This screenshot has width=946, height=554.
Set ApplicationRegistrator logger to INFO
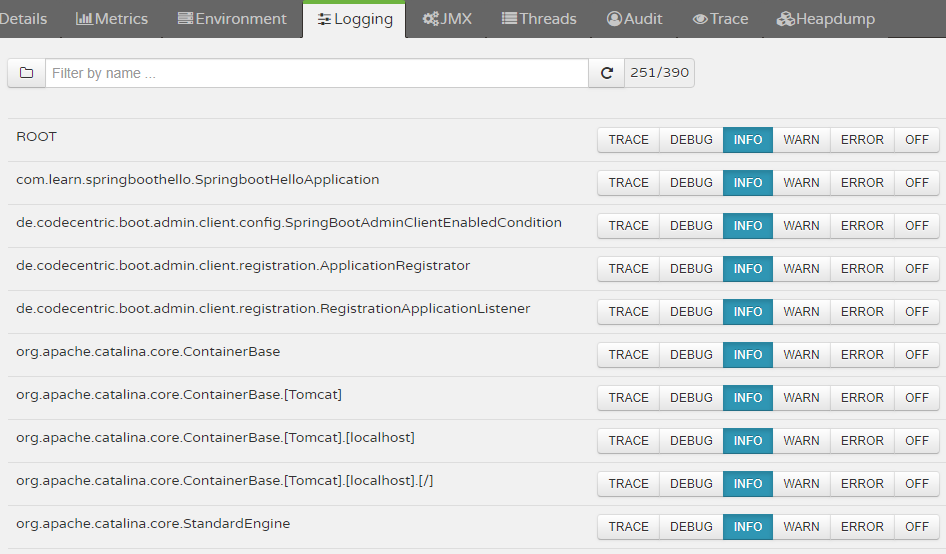click(748, 269)
